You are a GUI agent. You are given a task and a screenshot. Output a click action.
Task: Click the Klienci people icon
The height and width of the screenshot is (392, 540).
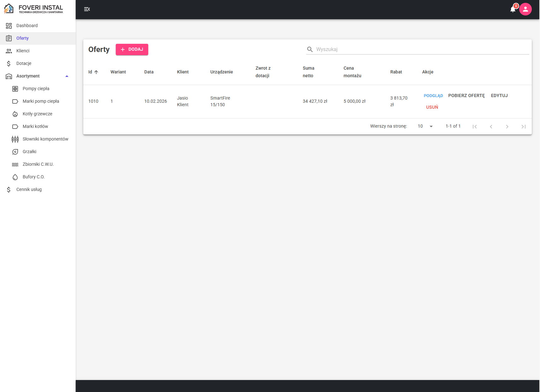pos(9,51)
